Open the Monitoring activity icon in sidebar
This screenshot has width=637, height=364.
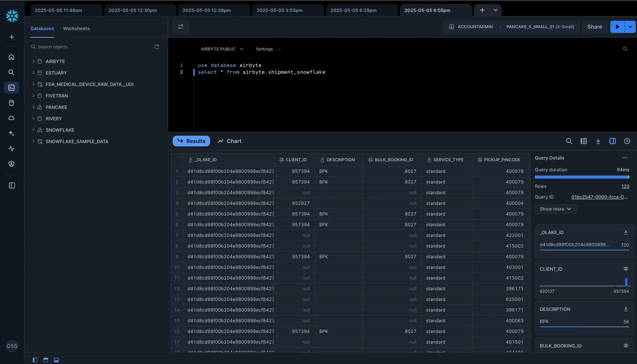point(11,149)
